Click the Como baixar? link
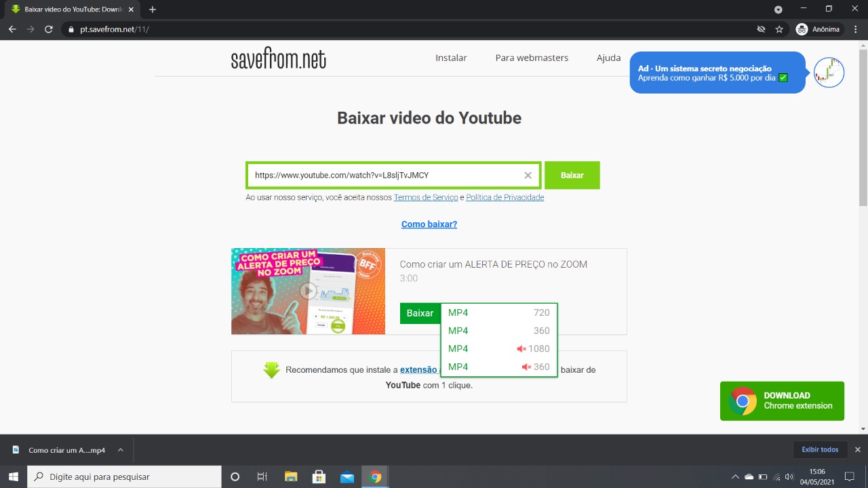 tap(429, 224)
